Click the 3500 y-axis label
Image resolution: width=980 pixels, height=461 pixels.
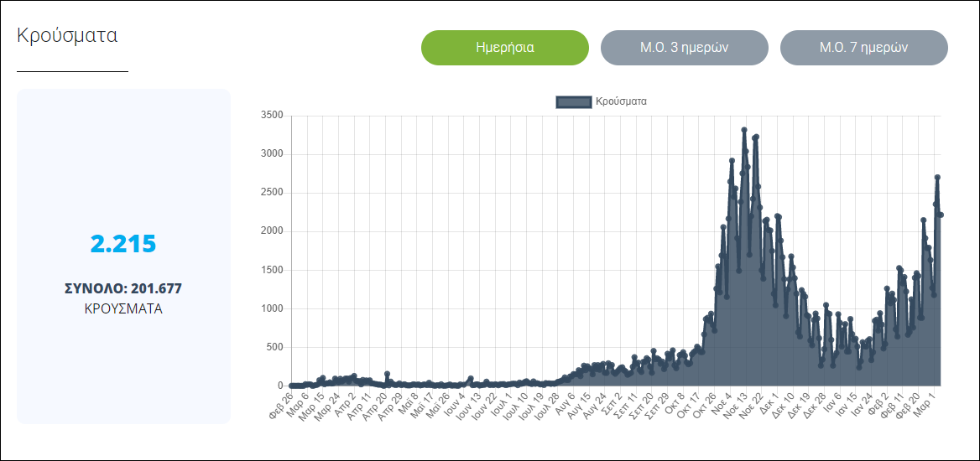tap(272, 116)
